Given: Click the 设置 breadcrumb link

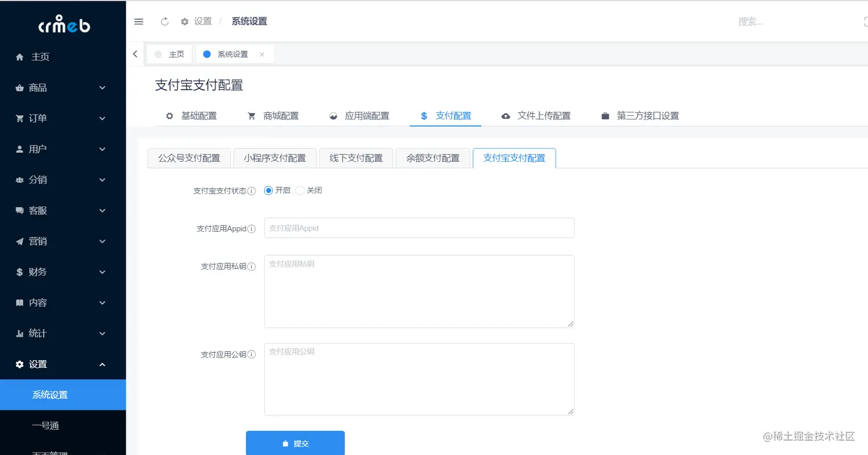Looking at the screenshot, I should click(203, 22).
